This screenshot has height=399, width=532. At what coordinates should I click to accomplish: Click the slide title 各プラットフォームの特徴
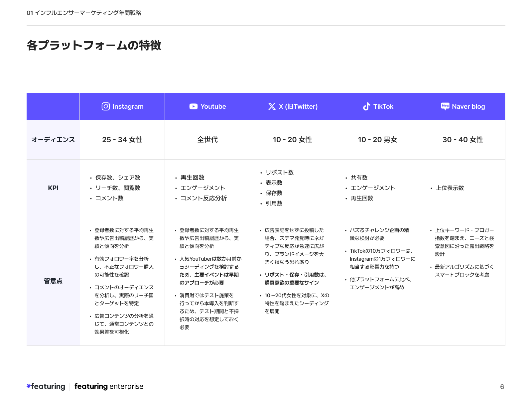coord(94,45)
